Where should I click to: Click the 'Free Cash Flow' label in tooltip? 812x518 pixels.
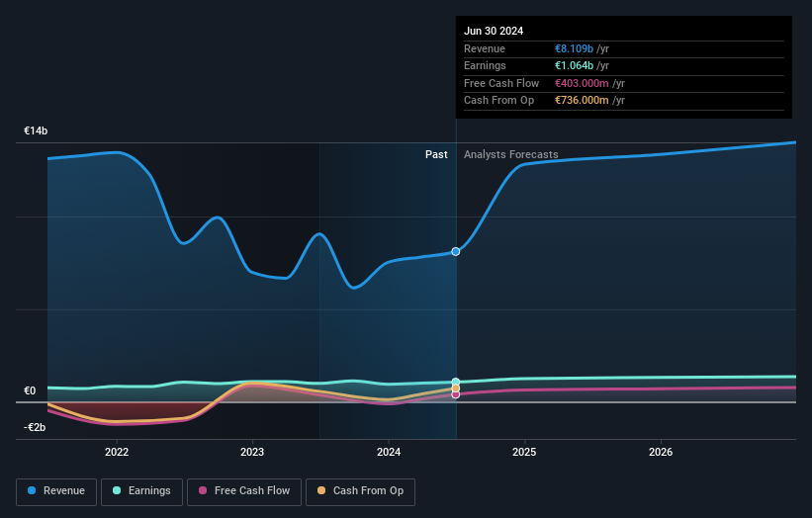pyautogui.click(x=501, y=83)
